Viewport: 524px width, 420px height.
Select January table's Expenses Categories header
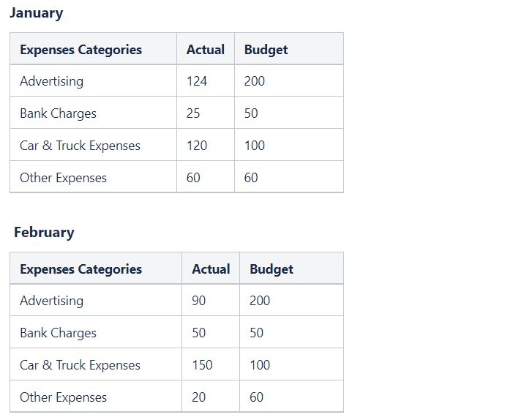81,50
